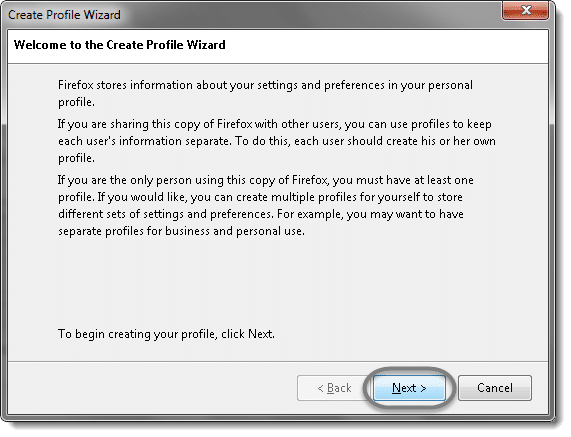Click 'To begin creating your profile' instruction
The width and height of the screenshot is (571, 437).
coord(166,334)
